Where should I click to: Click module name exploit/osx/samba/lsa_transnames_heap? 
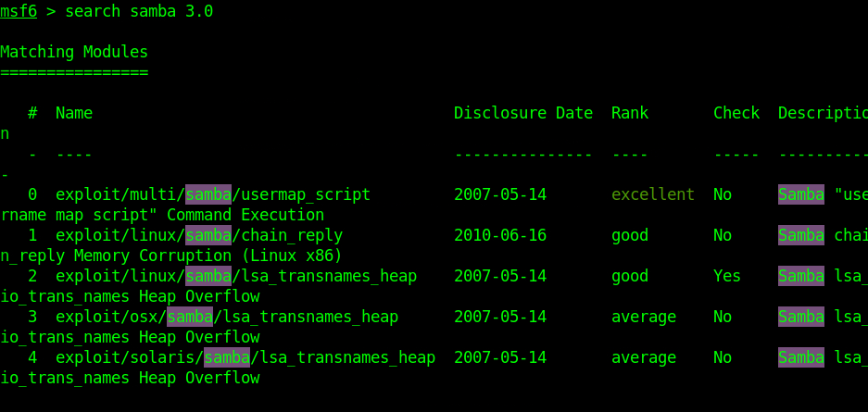[x=227, y=317]
